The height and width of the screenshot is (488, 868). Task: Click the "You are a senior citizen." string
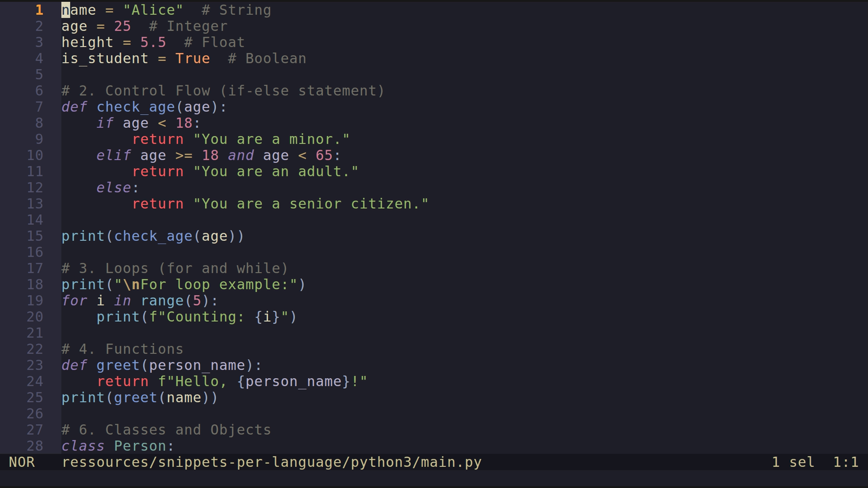(311, 204)
